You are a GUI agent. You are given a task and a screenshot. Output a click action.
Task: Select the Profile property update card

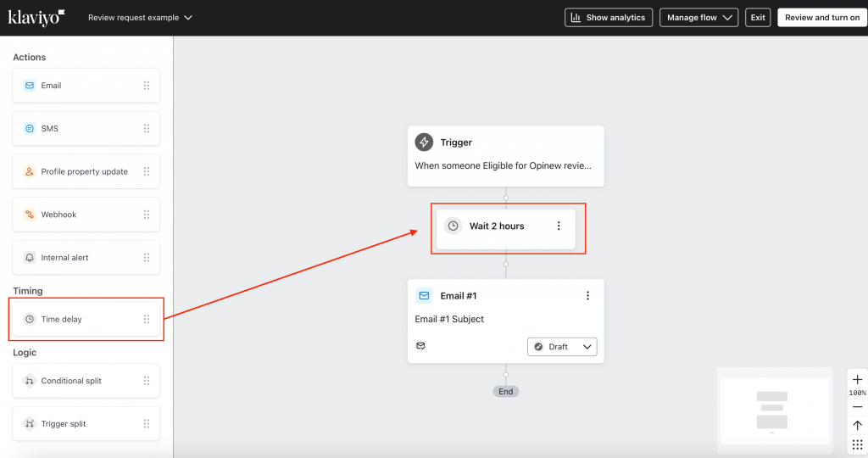click(x=86, y=171)
